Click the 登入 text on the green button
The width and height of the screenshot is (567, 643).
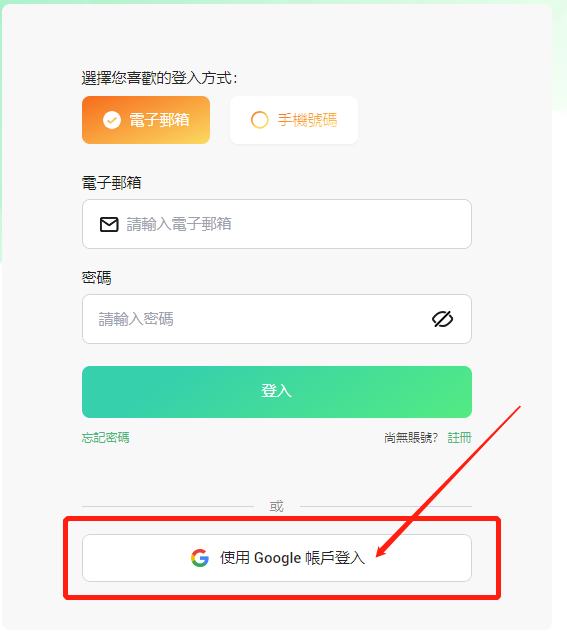277,391
